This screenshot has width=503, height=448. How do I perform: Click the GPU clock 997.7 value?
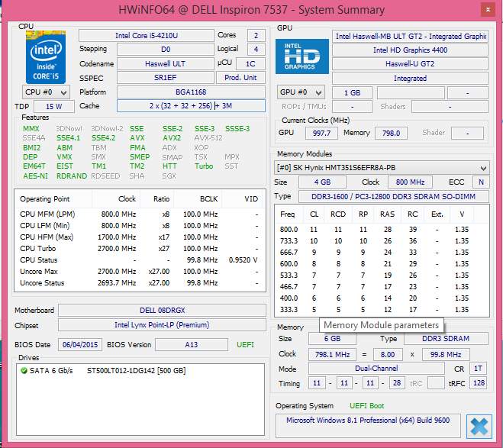point(321,133)
